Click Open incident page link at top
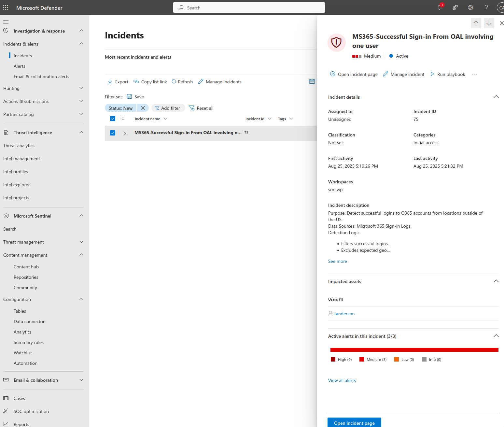Image resolution: width=504 pixels, height=427 pixels. click(354, 74)
